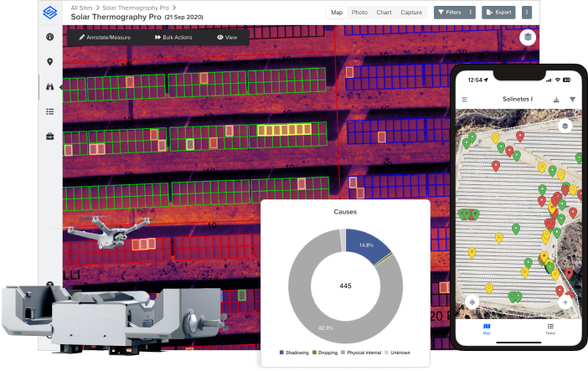The height and width of the screenshot is (371, 588).
Task: Select the location pin icon in sidebar
Action: [x=50, y=62]
